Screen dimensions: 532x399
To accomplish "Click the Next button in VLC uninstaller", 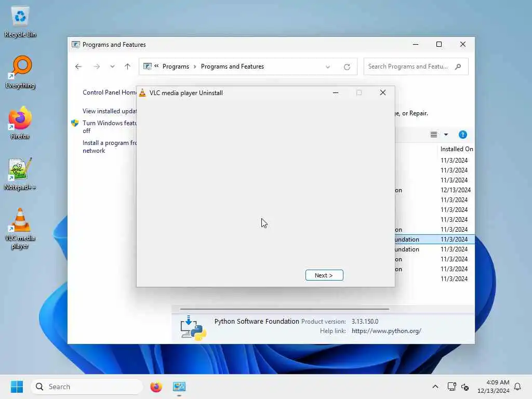I will pos(324,275).
